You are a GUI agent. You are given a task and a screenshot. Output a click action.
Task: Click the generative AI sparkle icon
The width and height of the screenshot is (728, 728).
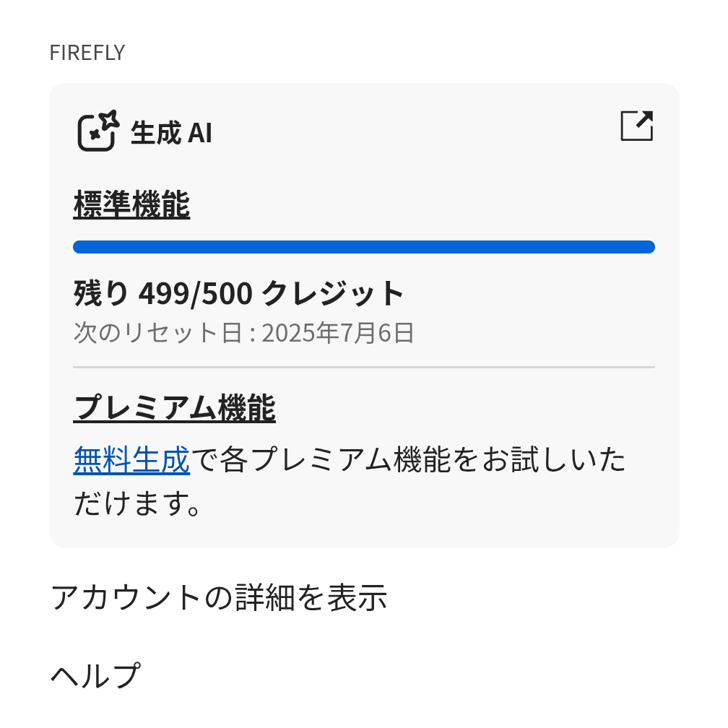click(x=97, y=131)
